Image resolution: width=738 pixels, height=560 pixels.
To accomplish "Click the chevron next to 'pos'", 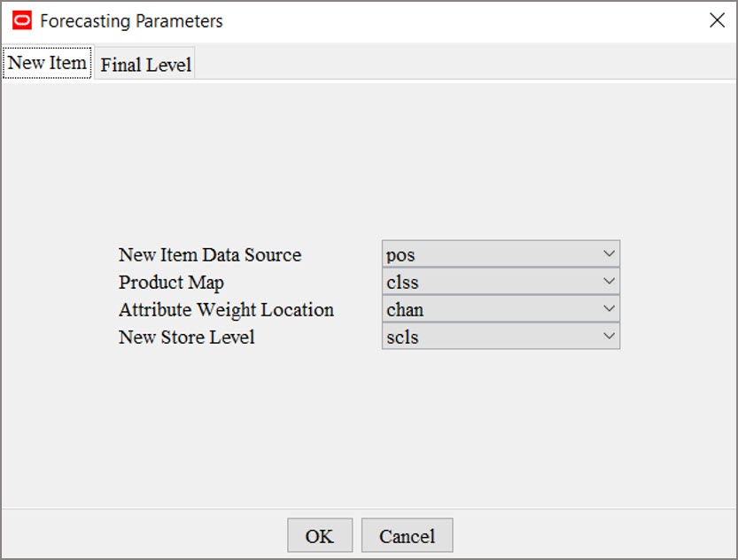I will (609, 254).
